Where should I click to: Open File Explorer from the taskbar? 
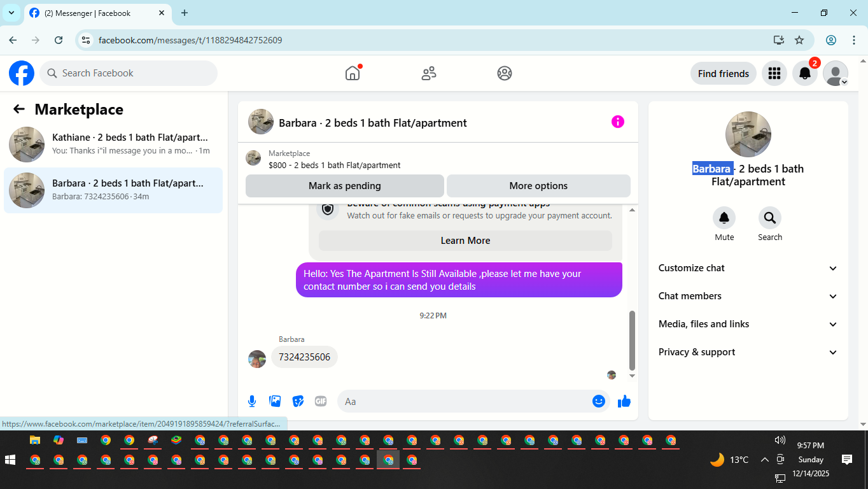35,440
